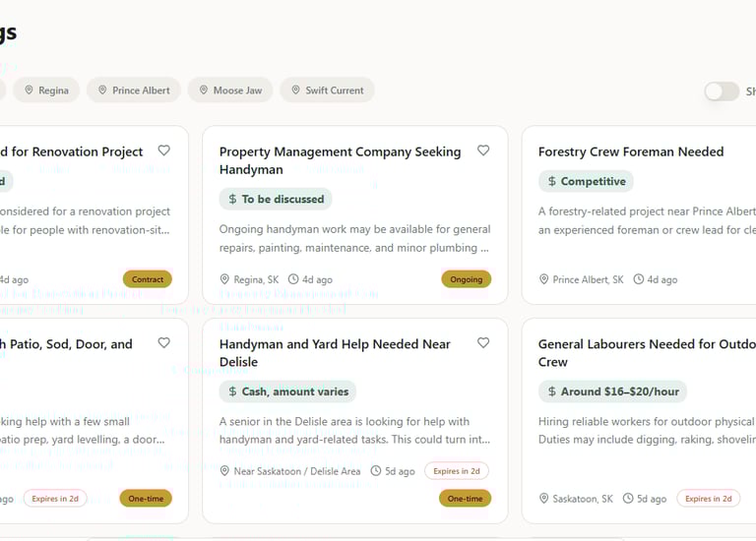Save the Renovation Project listing with heart
Image resolution: width=756 pixels, height=541 pixels.
[x=164, y=150]
